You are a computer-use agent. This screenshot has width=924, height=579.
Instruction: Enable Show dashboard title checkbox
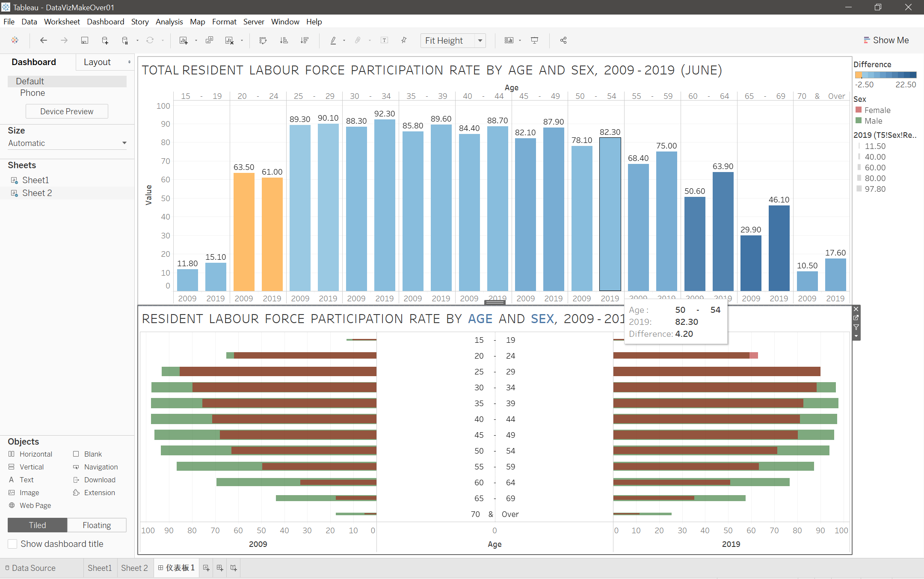(13, 544)
